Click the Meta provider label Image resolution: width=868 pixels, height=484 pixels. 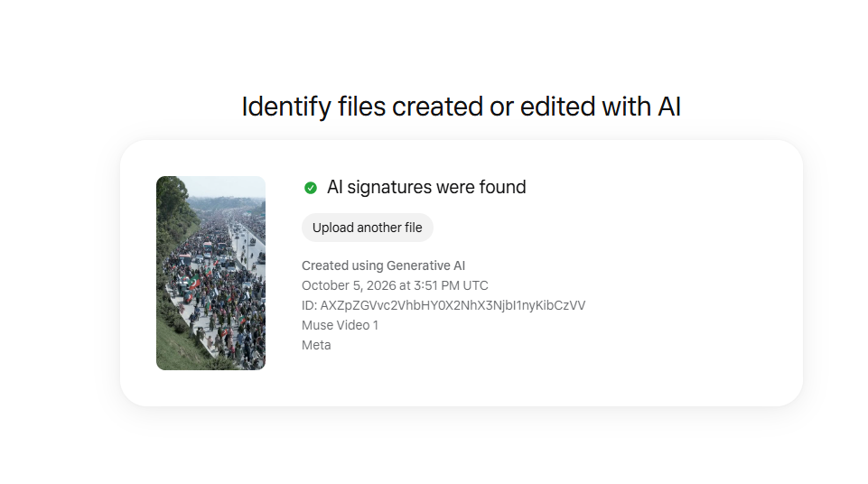[316, 345]
